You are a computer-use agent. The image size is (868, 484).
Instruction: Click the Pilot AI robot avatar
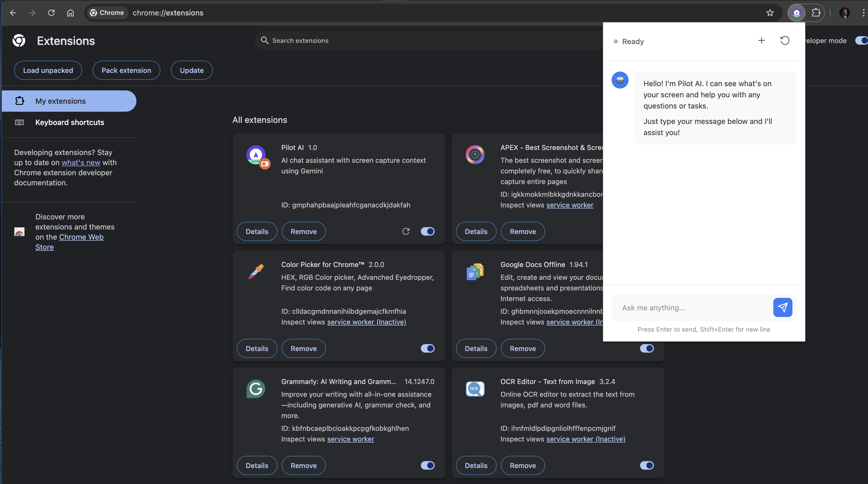click(x=620, y=80)
